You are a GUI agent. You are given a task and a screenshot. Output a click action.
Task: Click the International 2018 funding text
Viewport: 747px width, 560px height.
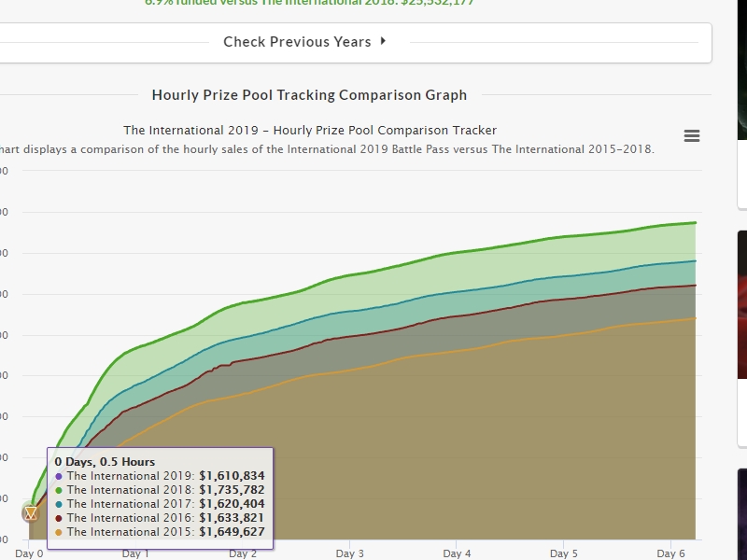(x=309, y=3)
